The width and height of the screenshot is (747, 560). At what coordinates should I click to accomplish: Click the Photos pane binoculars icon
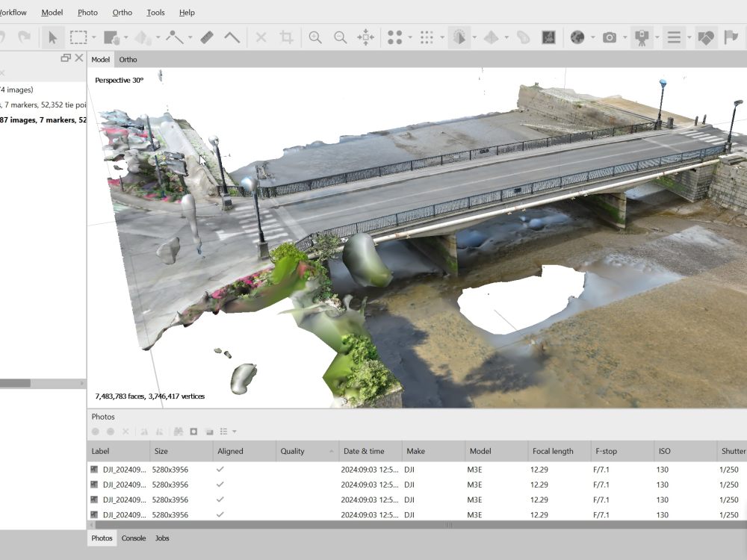pos(179,432)
